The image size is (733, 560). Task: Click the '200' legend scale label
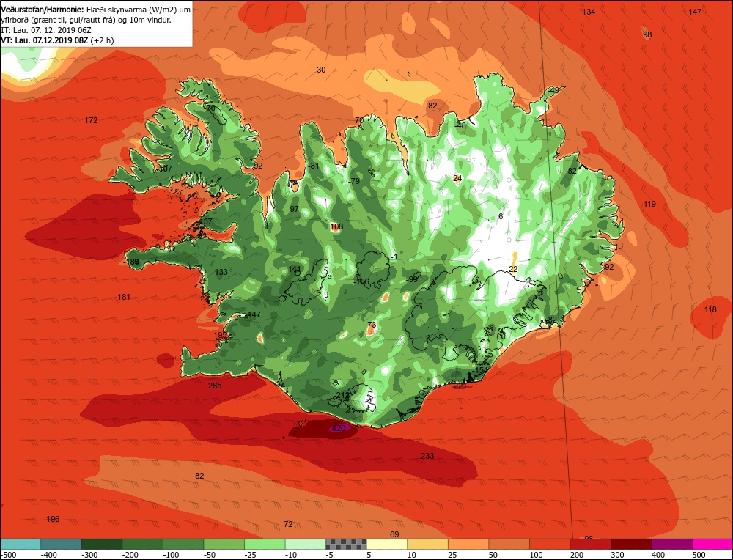pos(577,555)
